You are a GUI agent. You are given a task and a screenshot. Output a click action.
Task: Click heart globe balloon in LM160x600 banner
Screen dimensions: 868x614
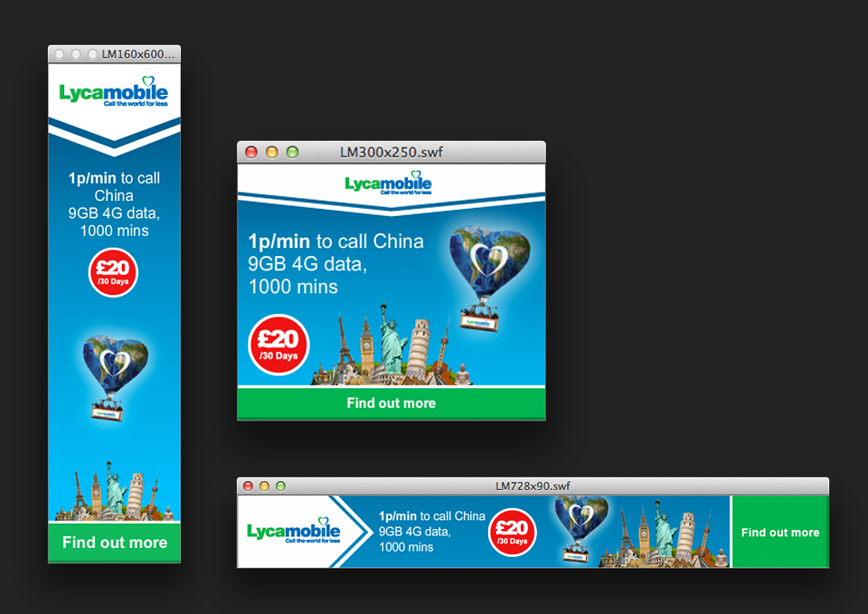tap(114, 378)
